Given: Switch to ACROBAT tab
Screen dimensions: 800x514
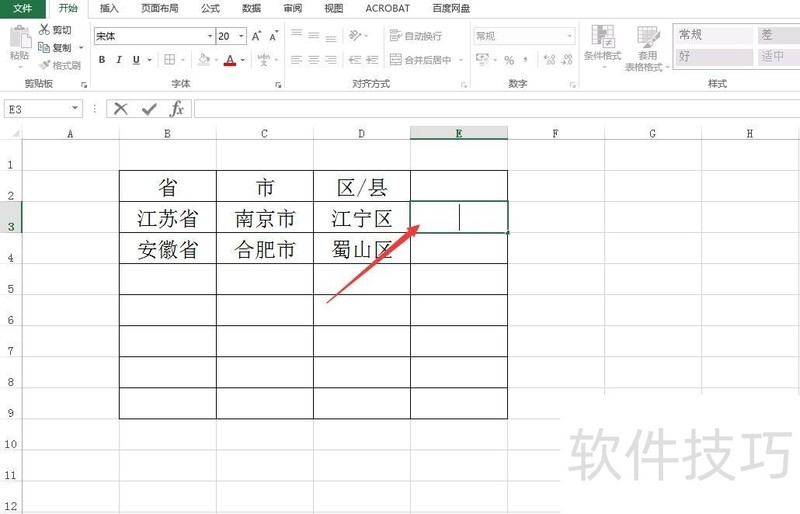Looking at the screenshot, I should tap(388, 8).
